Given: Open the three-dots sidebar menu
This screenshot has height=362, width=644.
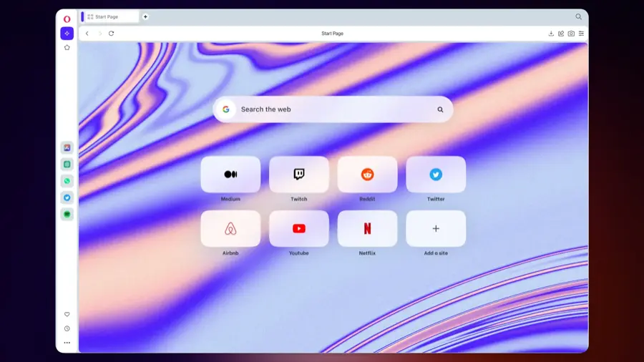Looking at the screenshot, I should pos(67,343).
